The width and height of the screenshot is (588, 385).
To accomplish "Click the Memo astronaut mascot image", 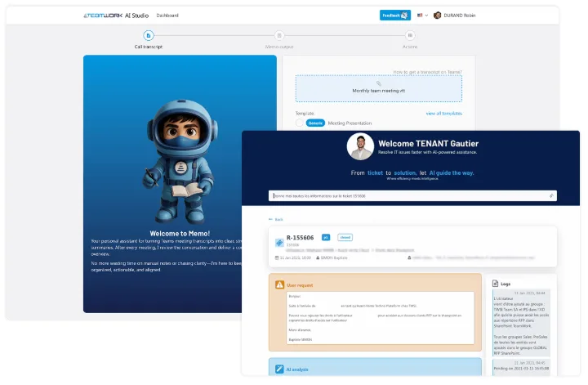I will pyautogui.click(x=180, y=161).
